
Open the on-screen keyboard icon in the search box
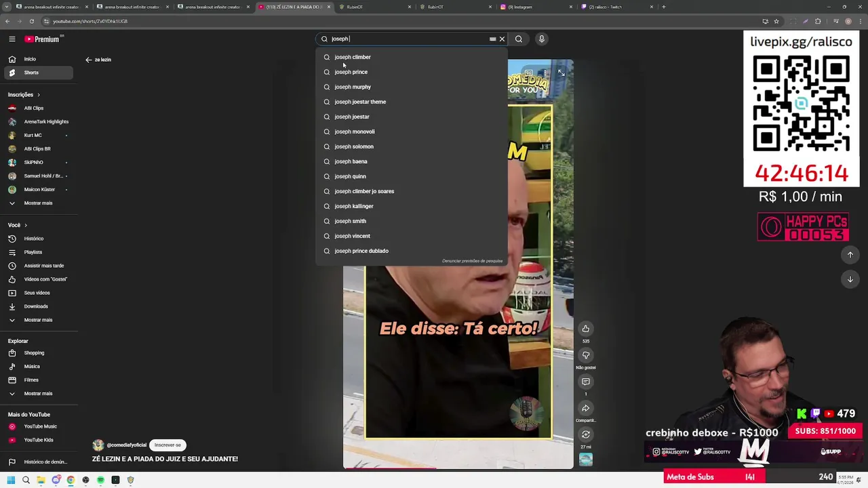493,39
